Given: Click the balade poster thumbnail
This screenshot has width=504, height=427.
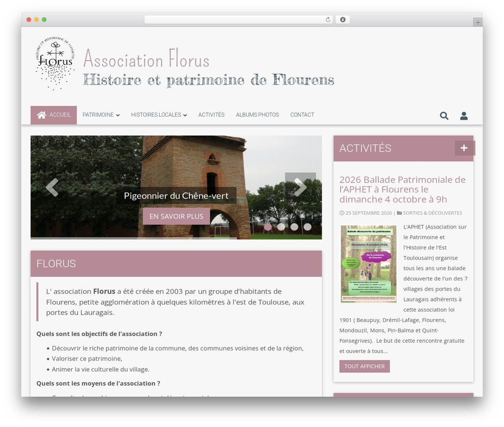Looking at the screenshot, I should 369,264.
